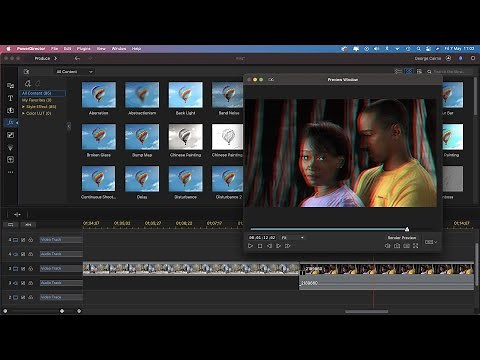Image resolution: width=480 pixels, height=360 pixels.
Task: Open the room icon above the plus-box icon
Action: pyautogui.click(x=10, y=147)
